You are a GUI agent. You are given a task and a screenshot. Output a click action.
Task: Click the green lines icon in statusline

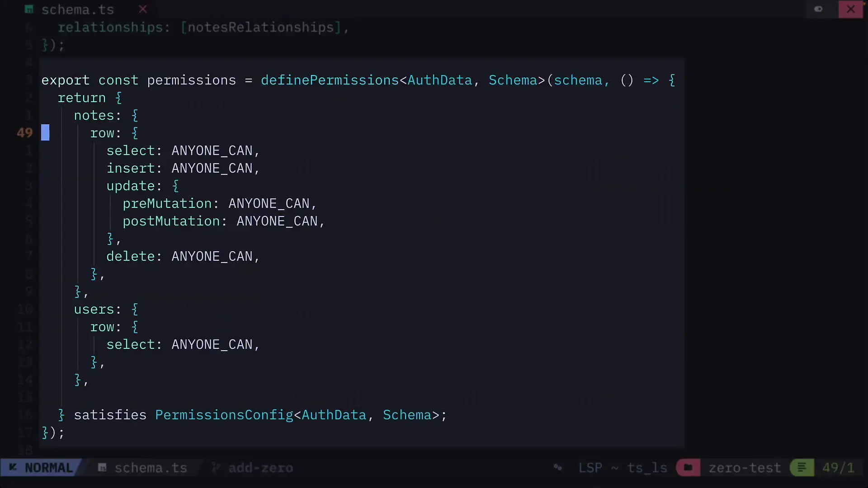[802, 468]
